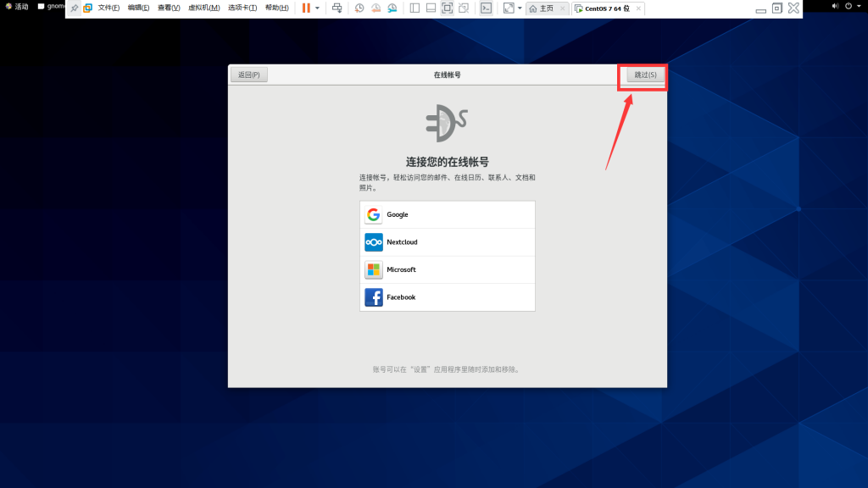Screen dimensions: 868x488
Task: Open the console view terminal icon
Action: (486, 8)
